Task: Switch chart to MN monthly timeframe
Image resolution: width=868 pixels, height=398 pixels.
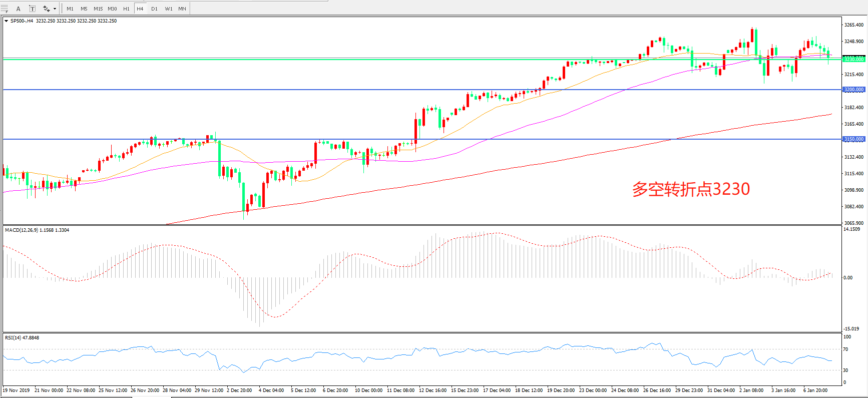Action: [182, 9]
